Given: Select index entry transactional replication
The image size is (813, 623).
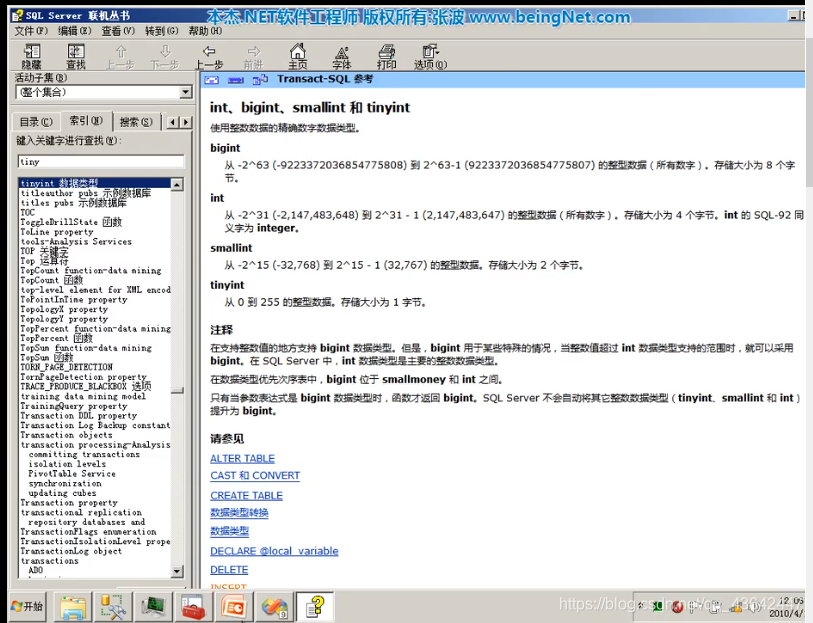Looking at the screenshot, I should point(81,512).
